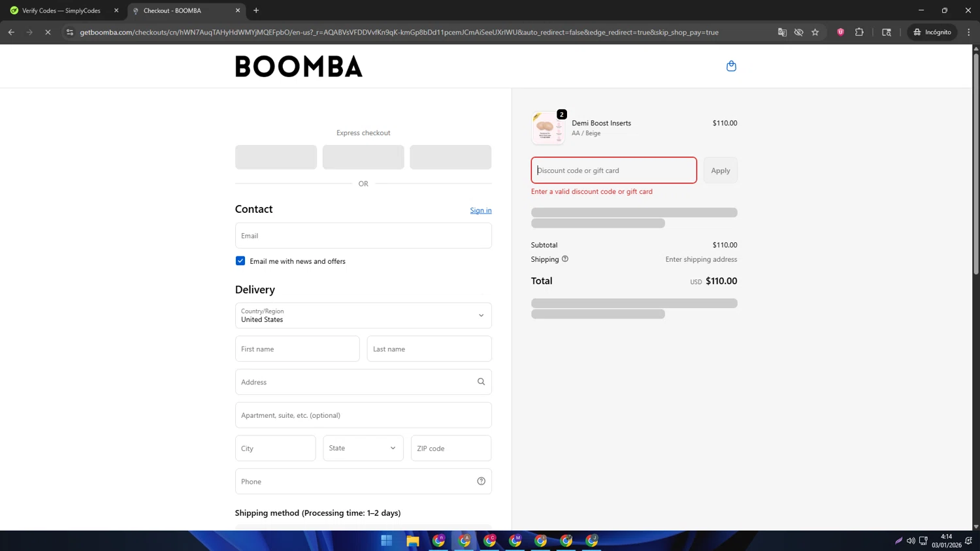Viewport: 980px width, 551px height.
Task: Expand the State dropdown
Action: [363, 448]
